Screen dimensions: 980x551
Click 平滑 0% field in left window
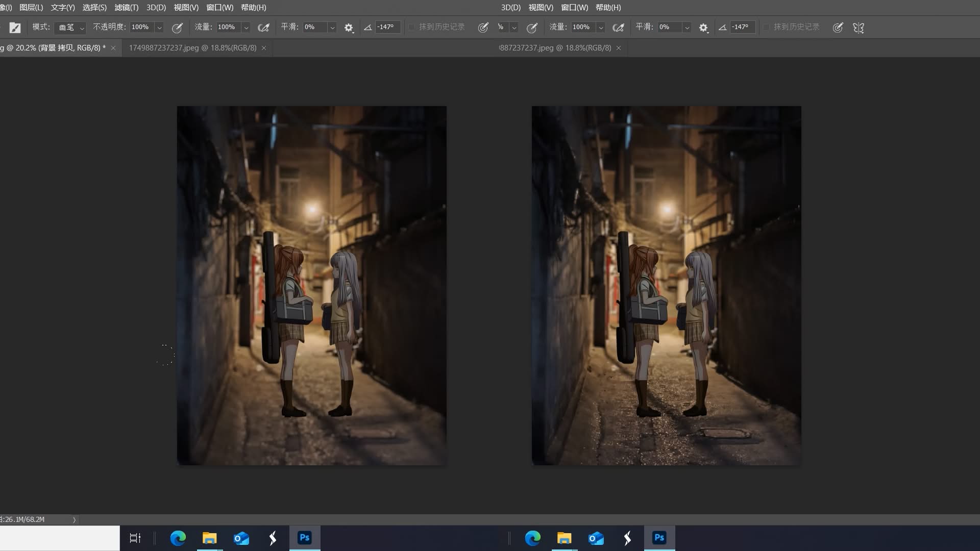pyautogui.click(x=314, y=27)
